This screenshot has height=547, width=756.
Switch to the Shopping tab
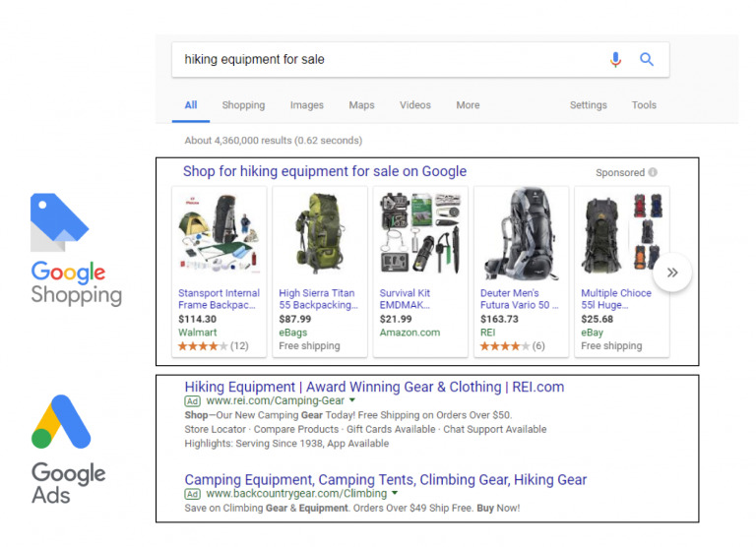[243, 105]
